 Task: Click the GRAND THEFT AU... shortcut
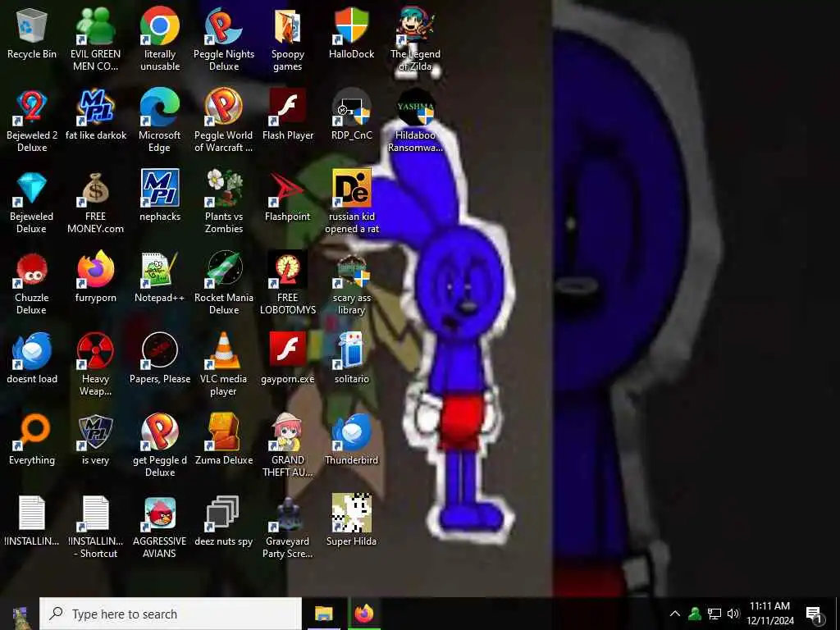pyautogui.click(x=288, y=432)
